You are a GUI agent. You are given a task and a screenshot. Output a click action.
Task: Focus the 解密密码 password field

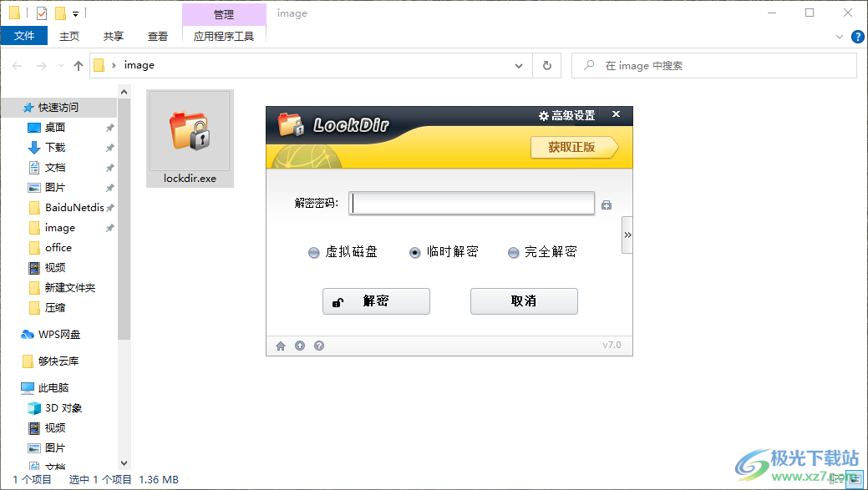[x=472, y=203]
